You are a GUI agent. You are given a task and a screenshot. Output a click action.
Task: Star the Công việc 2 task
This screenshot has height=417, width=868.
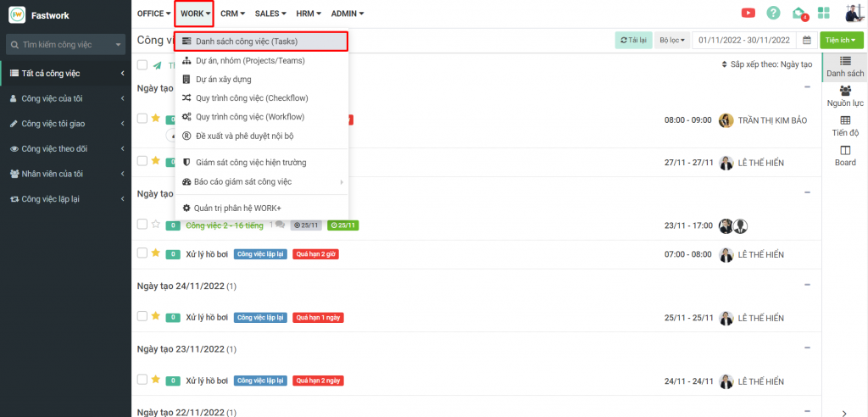click(155, 225)
